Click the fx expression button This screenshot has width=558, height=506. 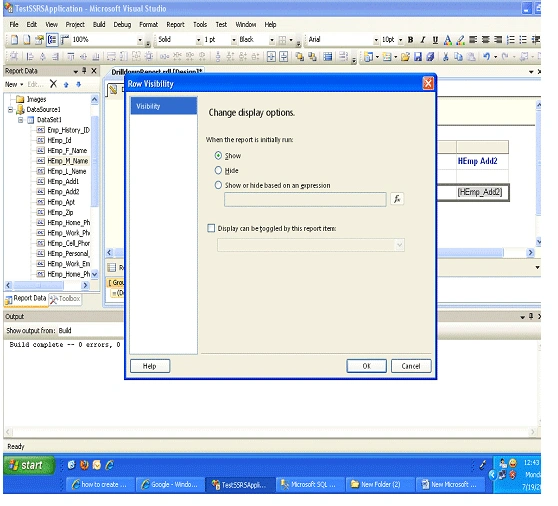[397, 199]
